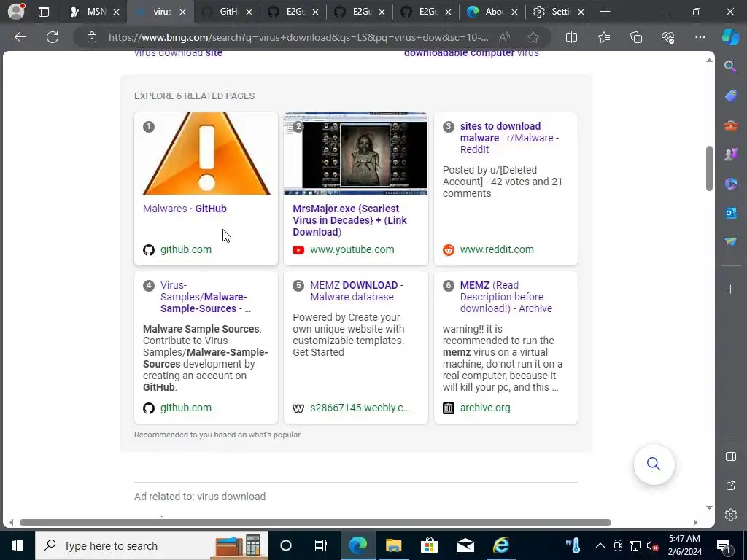This screenshot has width=747, height=560.
Task: Open File Explorer from the taskbar
Action: (x=393, y=545)
